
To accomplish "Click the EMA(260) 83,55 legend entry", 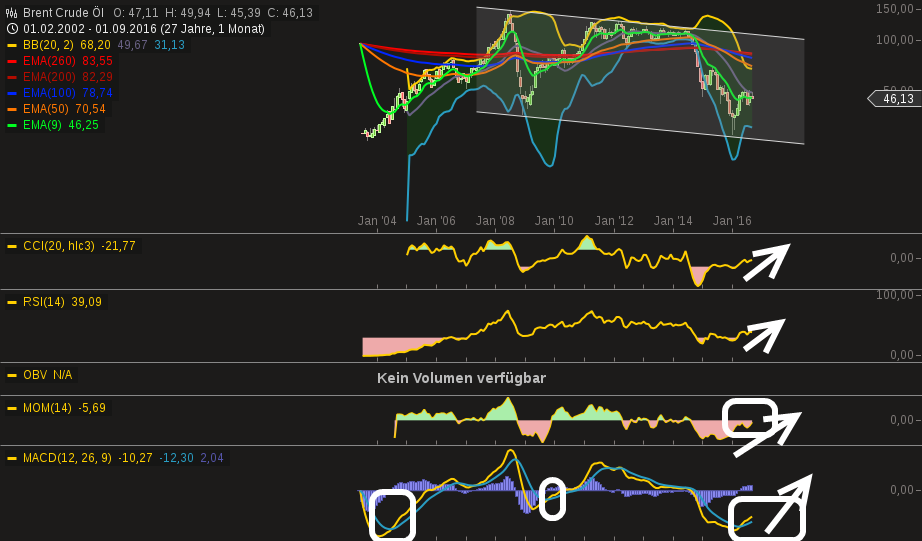I will (x=68, y=61).
